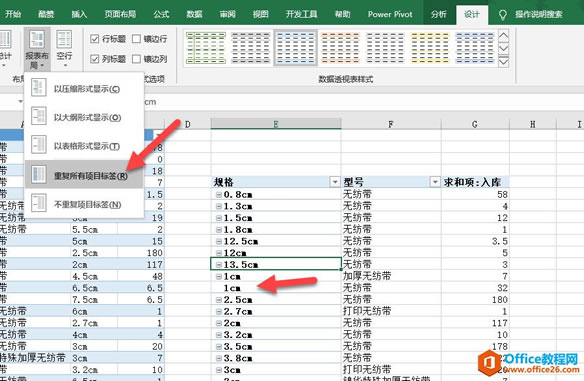Switch to the 帮助 ribbon tab

click(x=342, y=14)
